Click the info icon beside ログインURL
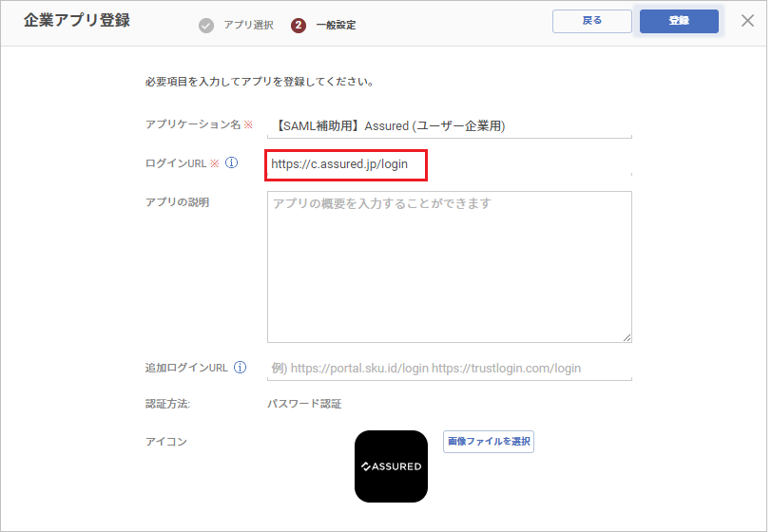772x532 pixels. coord(231,162)
